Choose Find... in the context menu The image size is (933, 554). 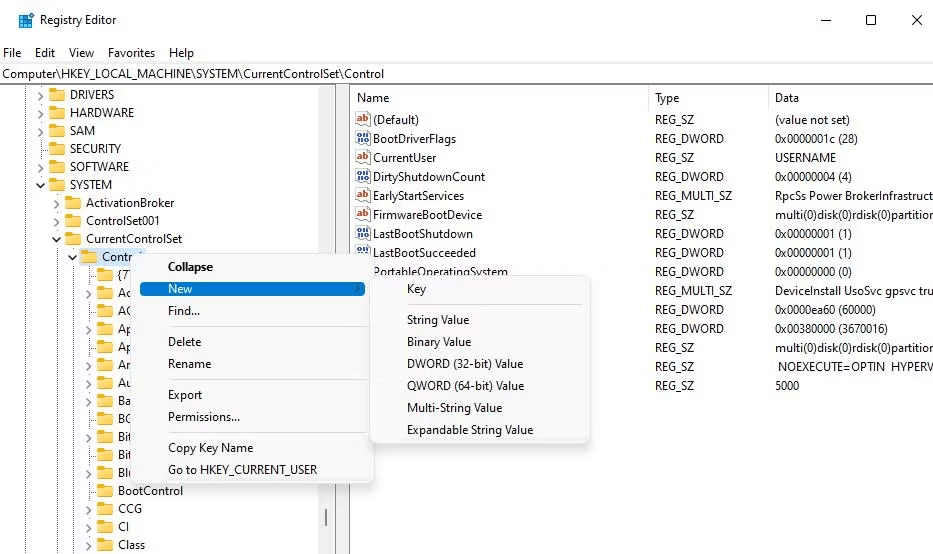pos(252,311)
